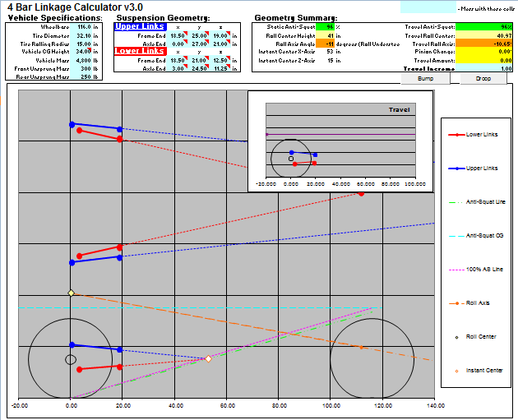Click the Bump button

click(x=425, y=79)
